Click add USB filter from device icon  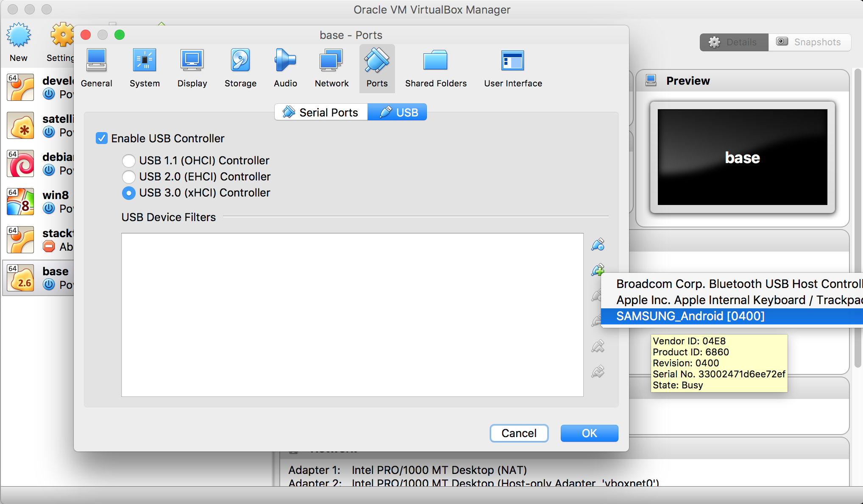coord(598,269)
